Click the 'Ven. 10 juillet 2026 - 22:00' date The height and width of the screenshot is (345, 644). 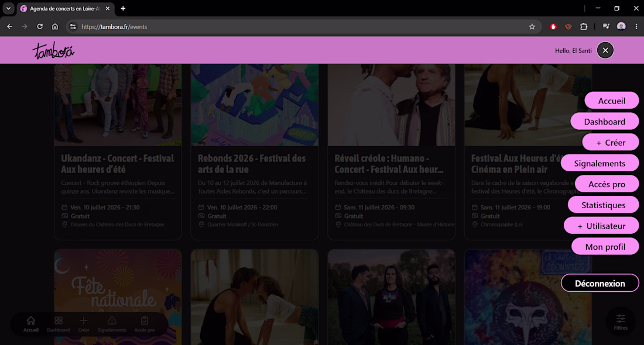242,208
